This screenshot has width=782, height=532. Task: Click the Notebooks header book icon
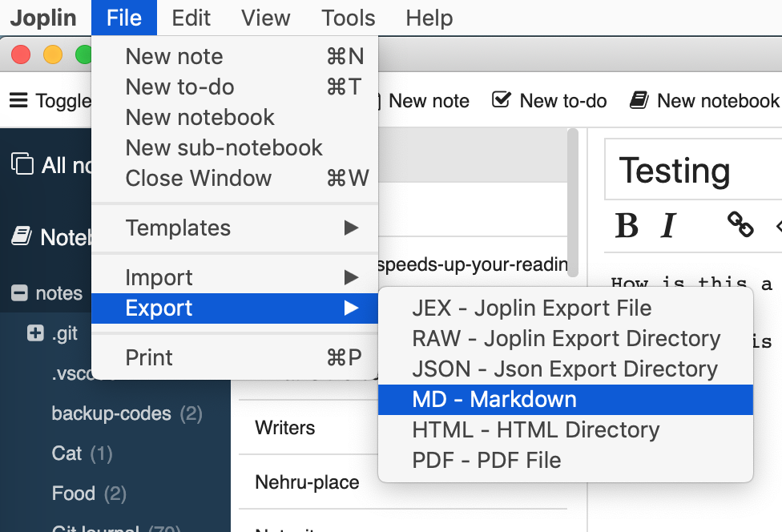[x=22, y=236]
